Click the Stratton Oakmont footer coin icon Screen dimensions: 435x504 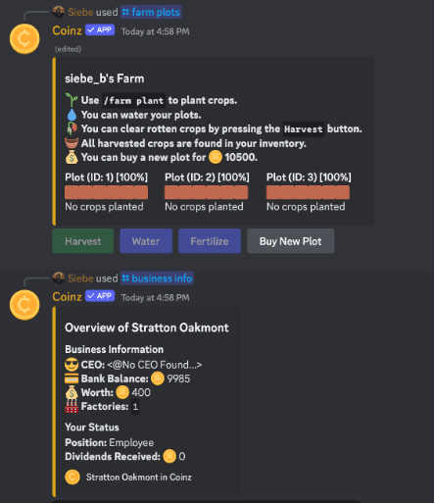[72, 478]
